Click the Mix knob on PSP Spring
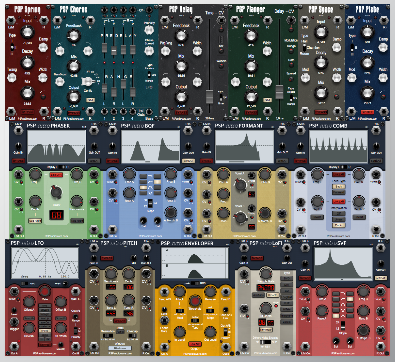Image resolution: width=395 pixels, height=362 pixels. click(x=27, y=92)
